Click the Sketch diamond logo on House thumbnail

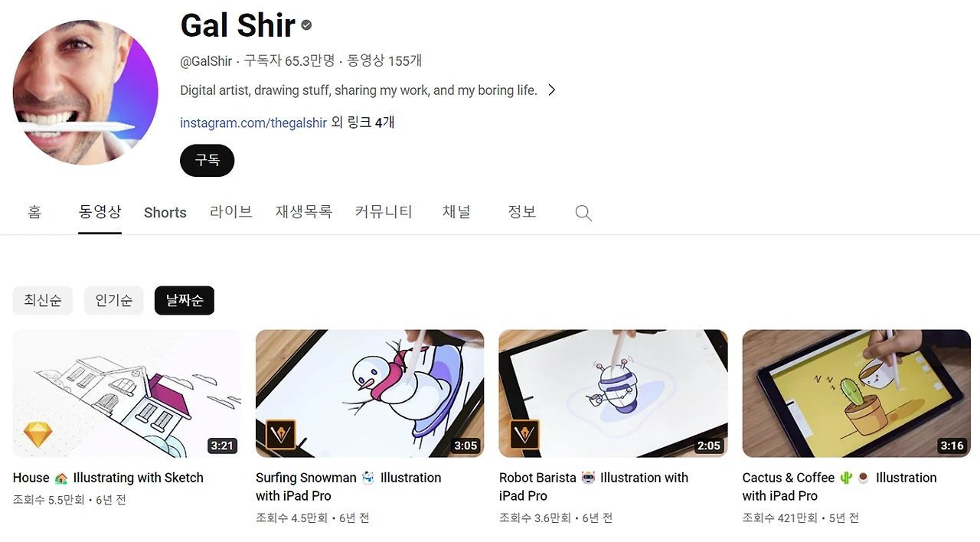tap(38, 435)
